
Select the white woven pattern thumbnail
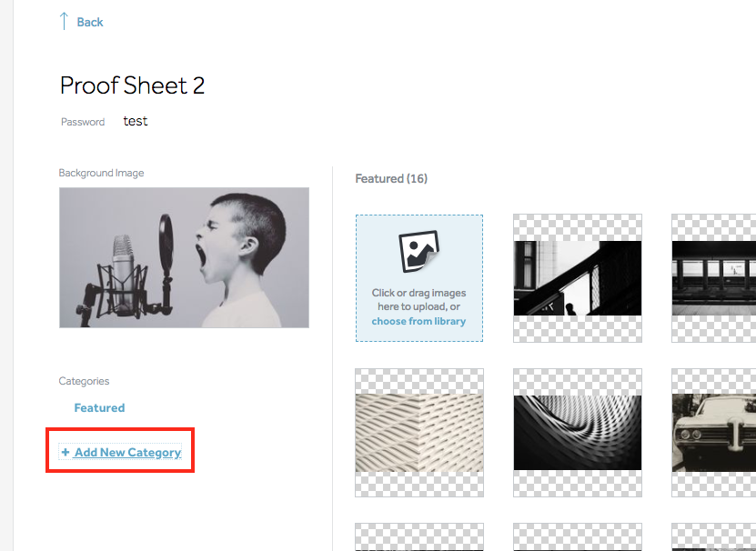coord(418,432)
